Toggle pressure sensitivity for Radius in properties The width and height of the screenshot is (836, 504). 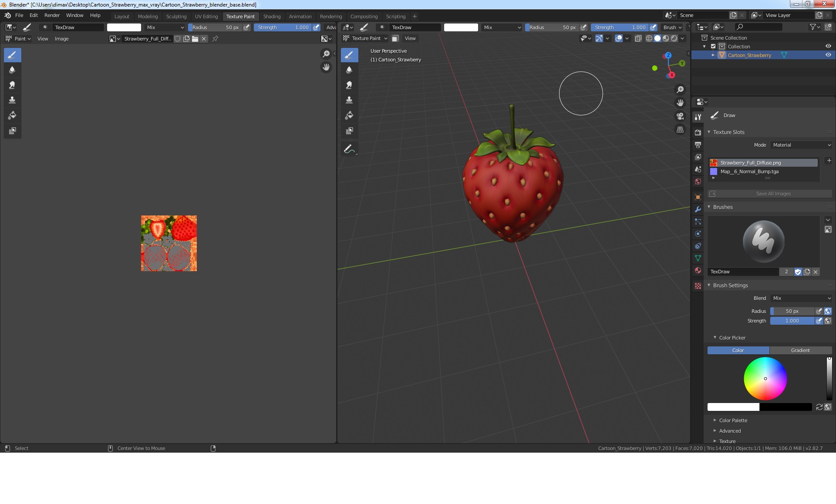(819, 311)
